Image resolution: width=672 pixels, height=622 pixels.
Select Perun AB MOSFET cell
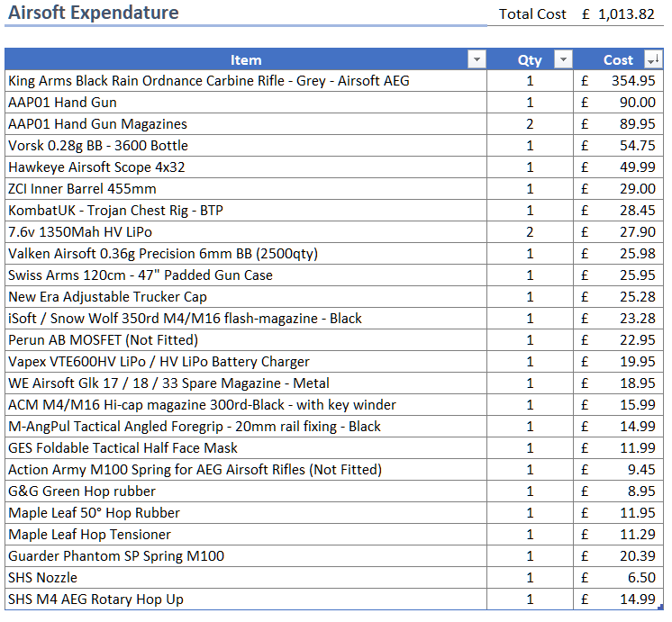tap(246, 339)
